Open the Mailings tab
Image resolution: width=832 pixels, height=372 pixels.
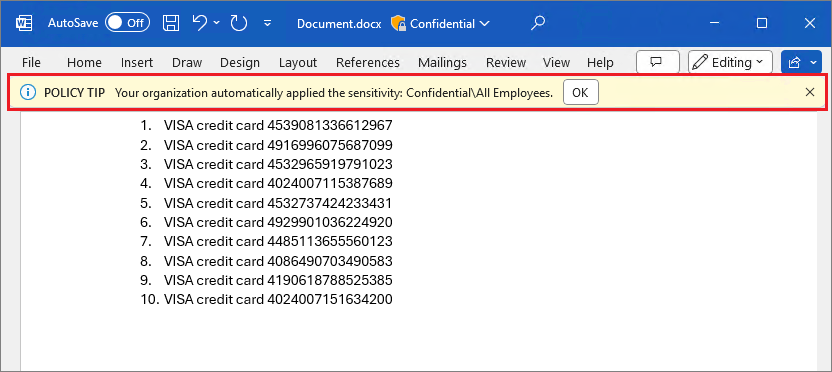[443, 63]
